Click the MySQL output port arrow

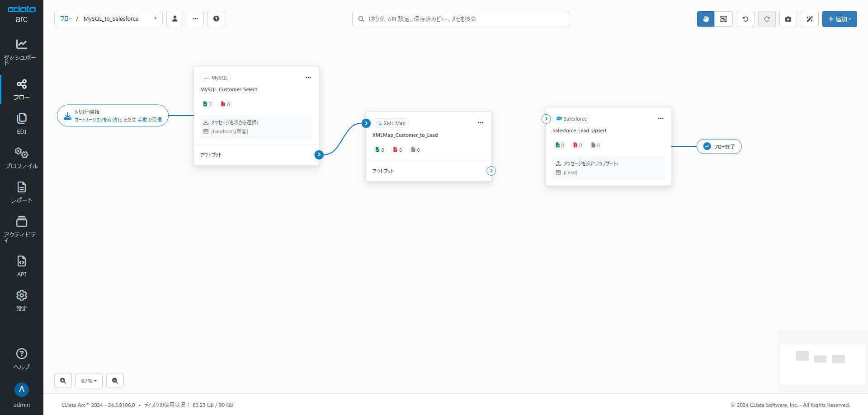pyautogui.click(x=319, y=154)
